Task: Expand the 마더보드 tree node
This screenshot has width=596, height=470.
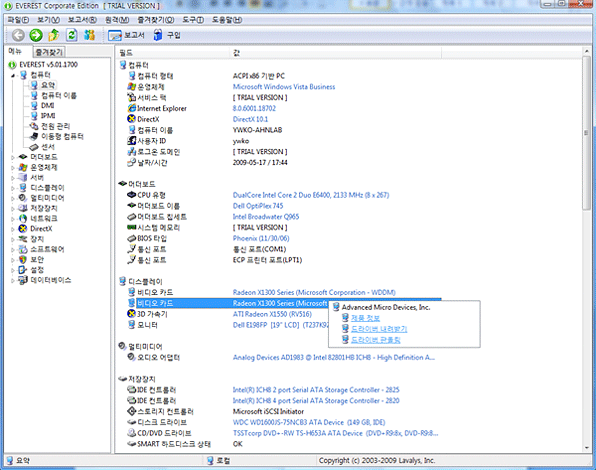Action: pos(13,157)
